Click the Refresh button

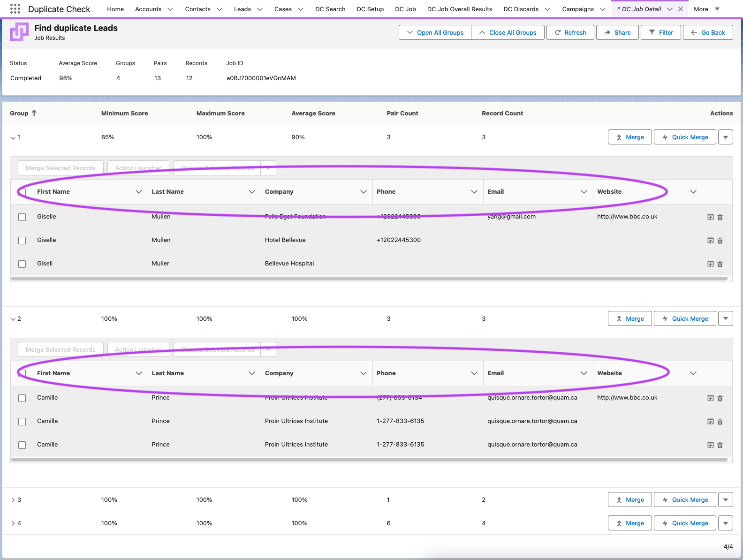(570, 32)
